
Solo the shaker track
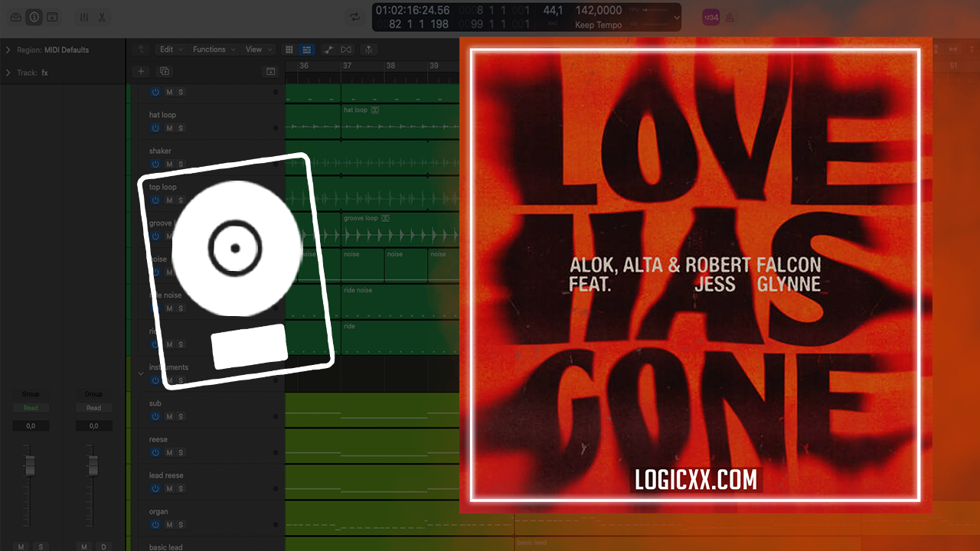coord(181,164)
